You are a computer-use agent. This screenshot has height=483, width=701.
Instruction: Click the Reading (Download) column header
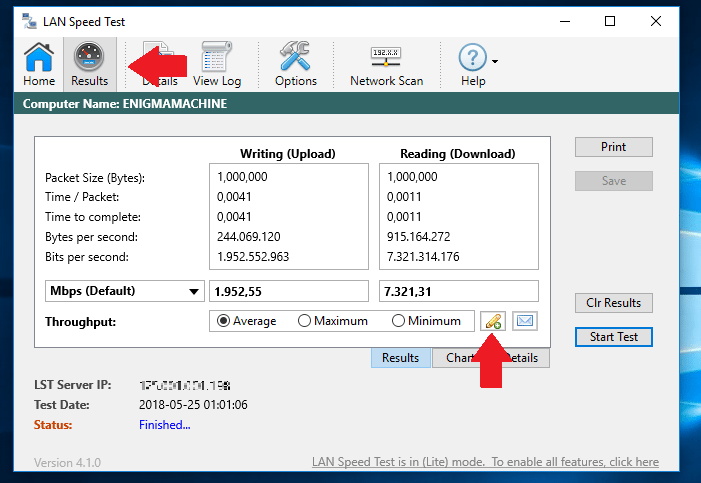(x=458, y=154)
